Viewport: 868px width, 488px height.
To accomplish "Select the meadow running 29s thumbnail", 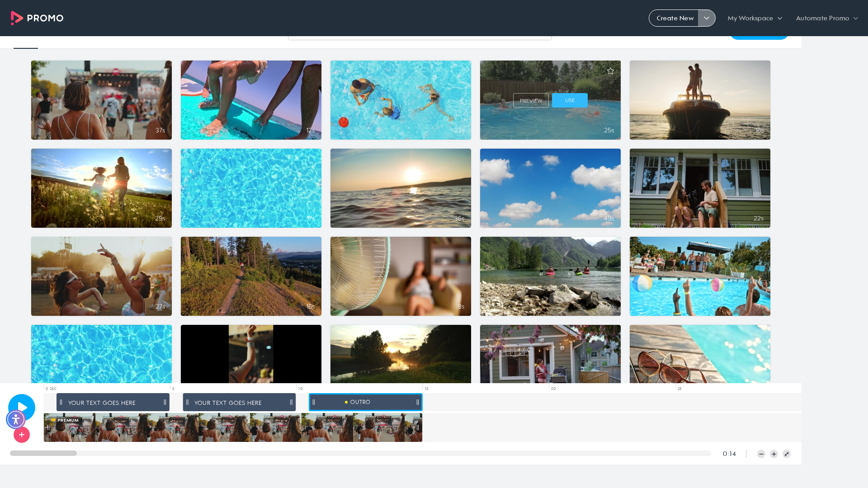I will click(101, 188).
